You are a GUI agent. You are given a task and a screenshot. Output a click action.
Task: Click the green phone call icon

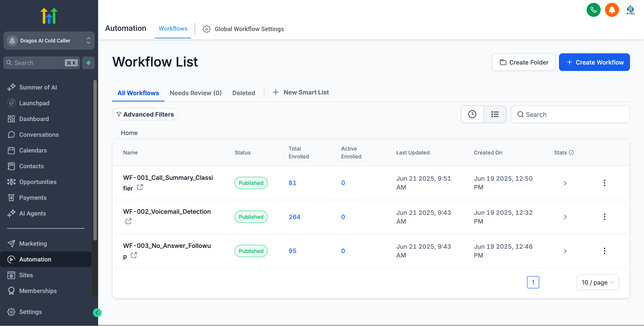(x=593, y=10)
